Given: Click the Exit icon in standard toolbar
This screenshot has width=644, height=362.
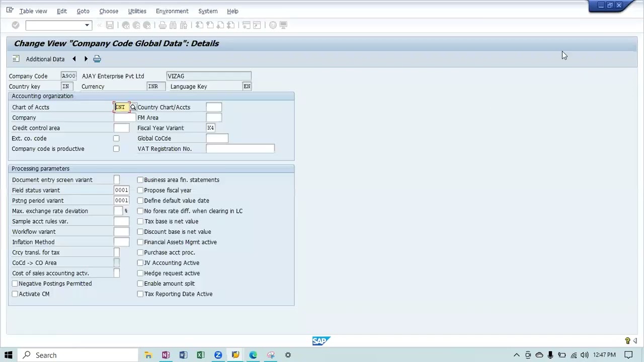Looking at the screenshot, I should 136,25.
